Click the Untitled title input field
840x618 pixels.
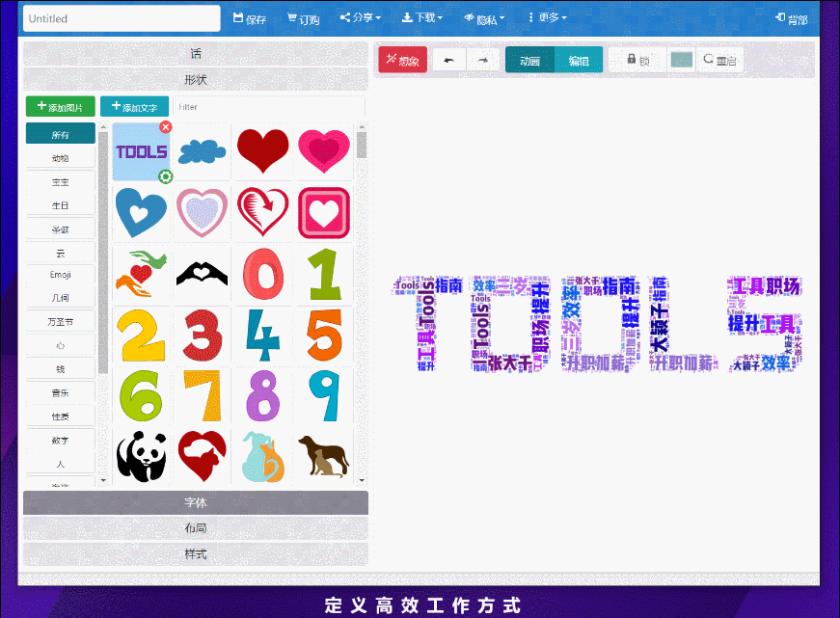click(122, 18)
